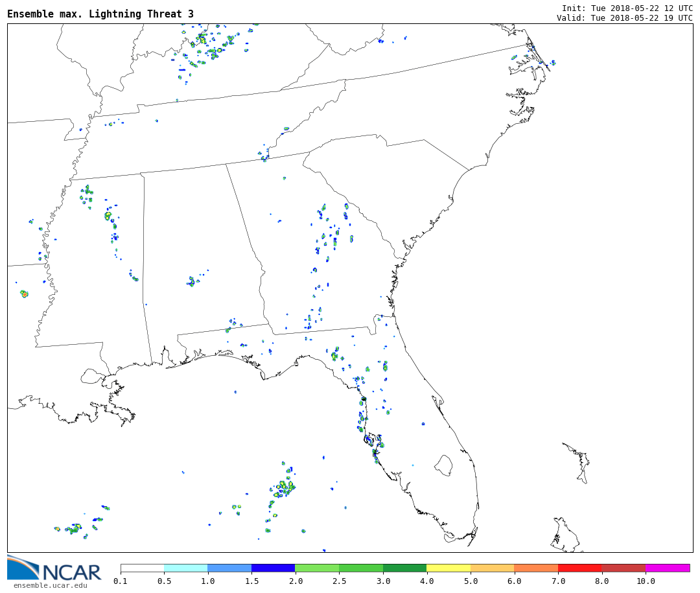This screenshot has height=593, width=700.
Task: Click the light cyan 0.5–1.0 legend segment
Action: click(x=185, y=568)
